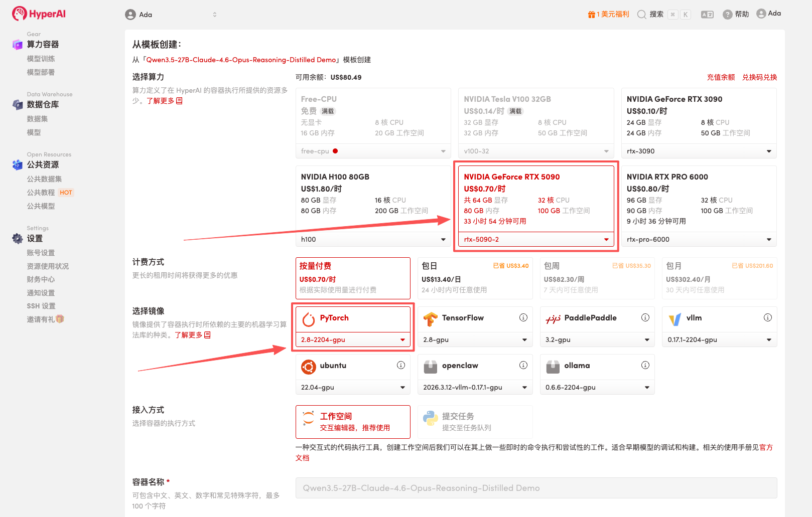Show info for ubuntu image
Screen dimensions: 812x517
click(x=401, y=365)
